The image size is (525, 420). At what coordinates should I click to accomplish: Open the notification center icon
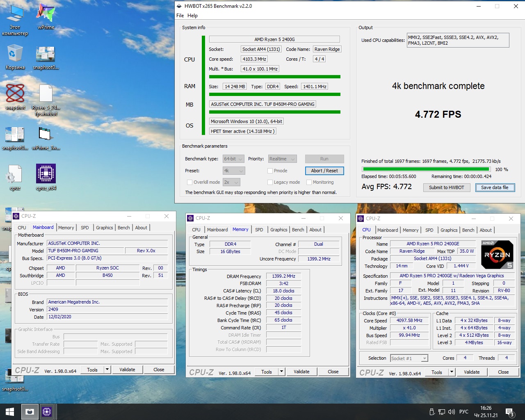[x=510, y=412]
